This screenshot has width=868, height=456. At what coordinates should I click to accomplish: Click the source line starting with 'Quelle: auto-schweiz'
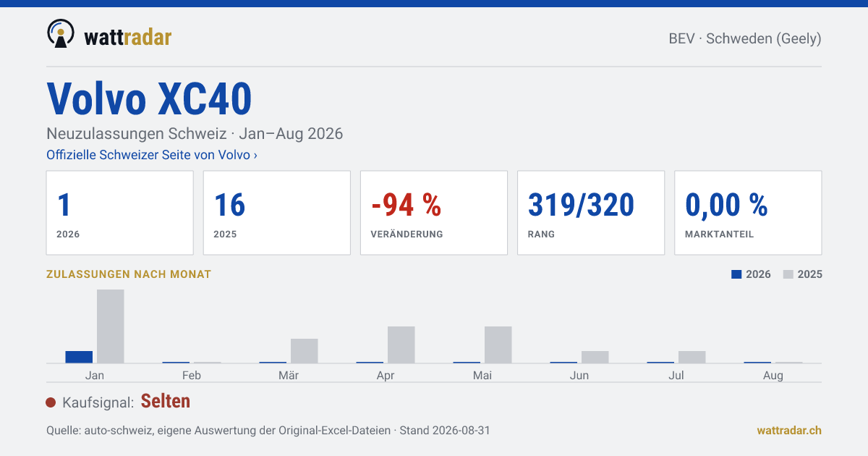(268, 430)
